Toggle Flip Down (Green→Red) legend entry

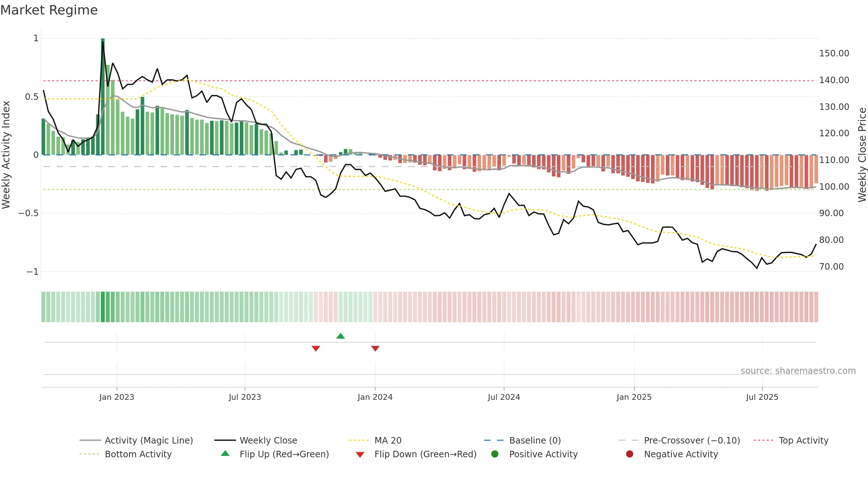pos(416,454)
